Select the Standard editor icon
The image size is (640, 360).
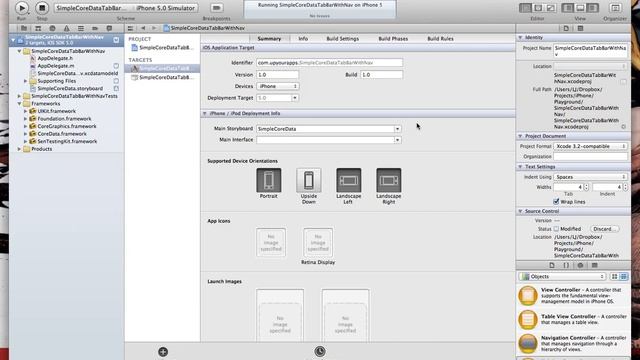(525, 8)
